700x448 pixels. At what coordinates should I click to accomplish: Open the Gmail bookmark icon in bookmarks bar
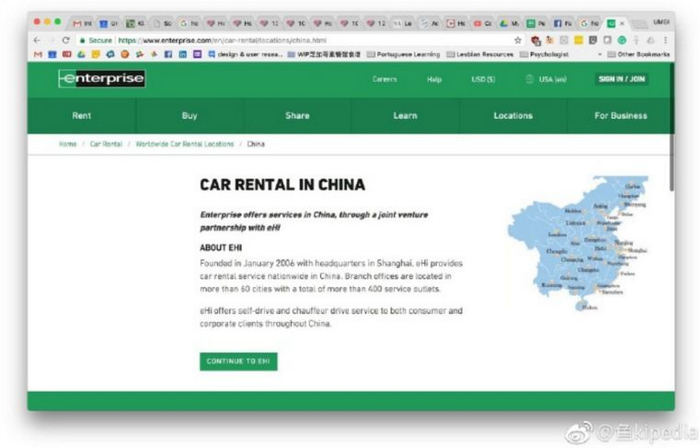[x=38, y=54]
